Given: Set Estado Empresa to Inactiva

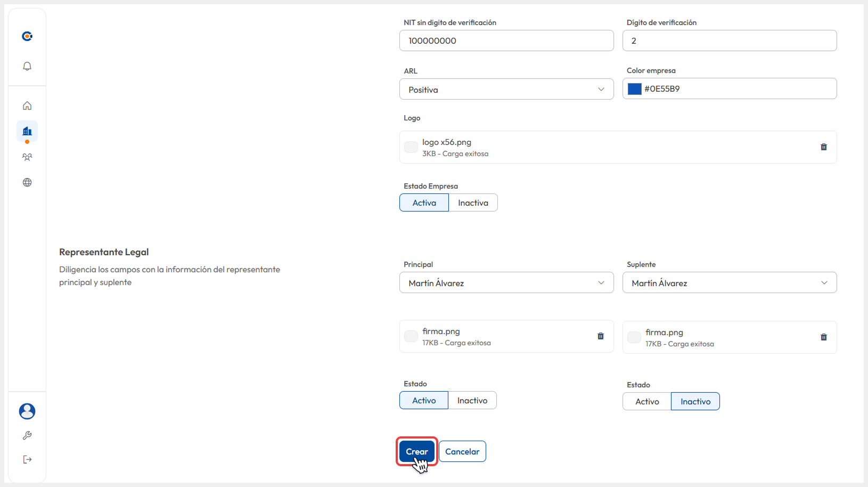Looking at the screenshot, I should [473, 203].
